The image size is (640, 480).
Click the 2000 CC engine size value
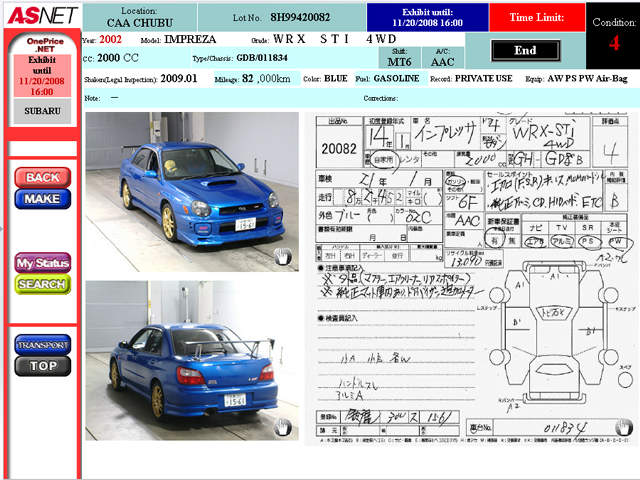point(118,58)
